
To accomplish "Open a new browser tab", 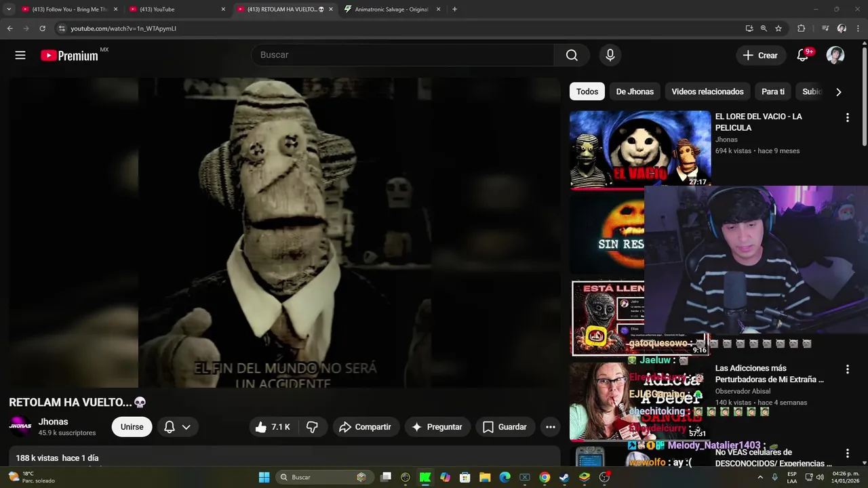I will click(x=454, y=9).
